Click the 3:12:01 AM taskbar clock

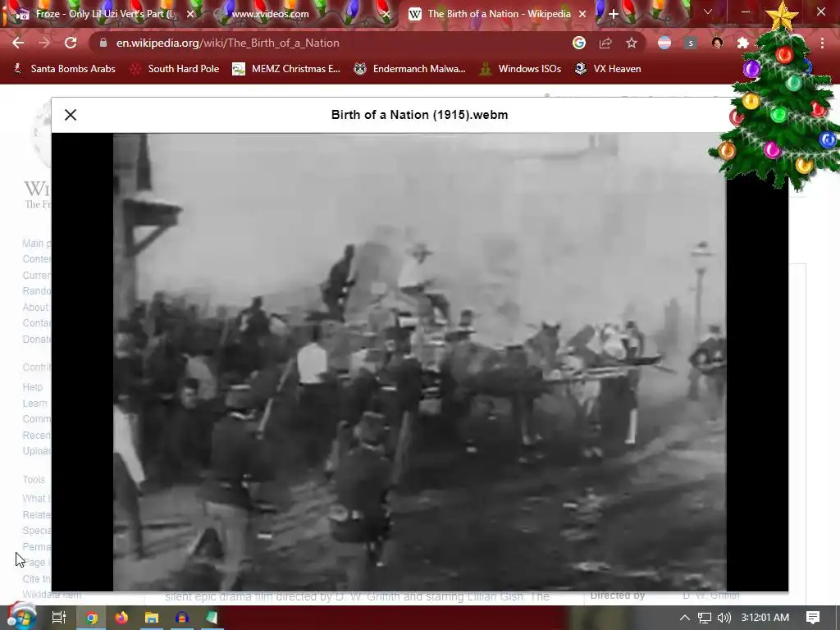point(765,618)
